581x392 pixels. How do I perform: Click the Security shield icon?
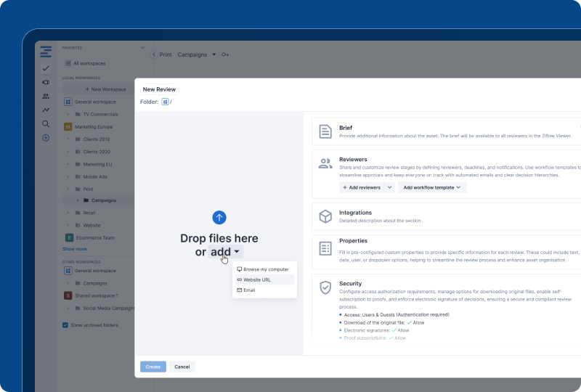point(325,287)
